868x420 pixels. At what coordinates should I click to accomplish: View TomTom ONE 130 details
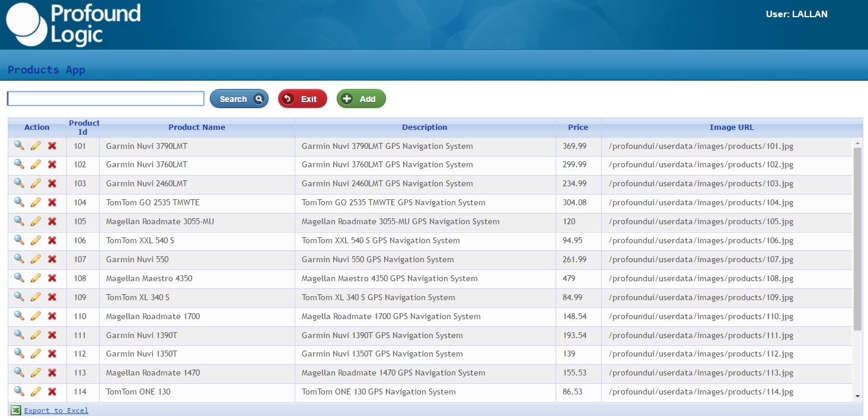pos(19,391)
